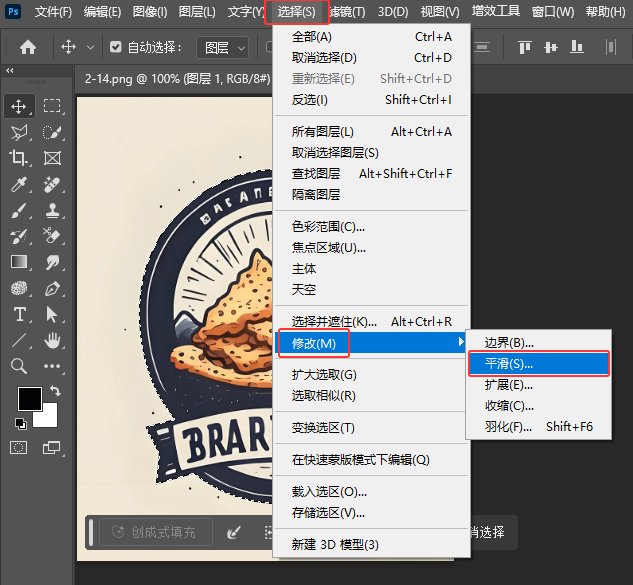Select the Frame tool

tap(52, 158)
